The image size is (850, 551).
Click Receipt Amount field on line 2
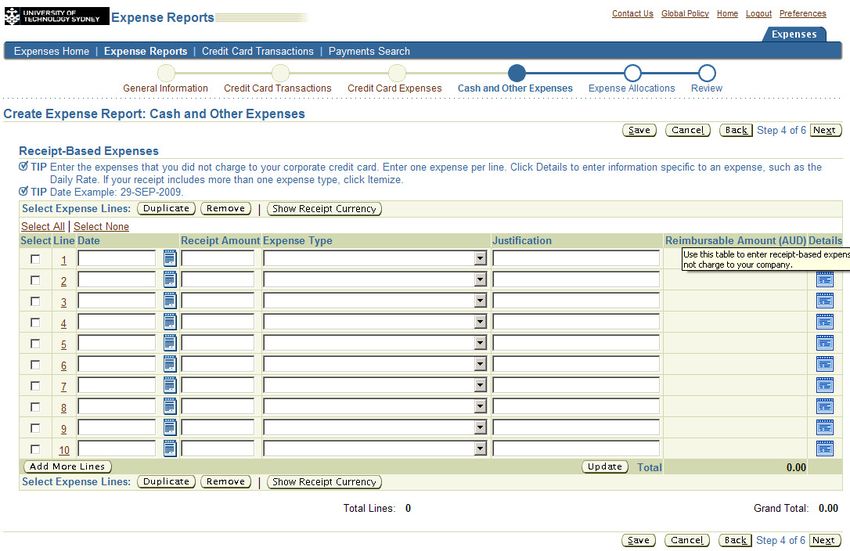[x=217, y=280]
